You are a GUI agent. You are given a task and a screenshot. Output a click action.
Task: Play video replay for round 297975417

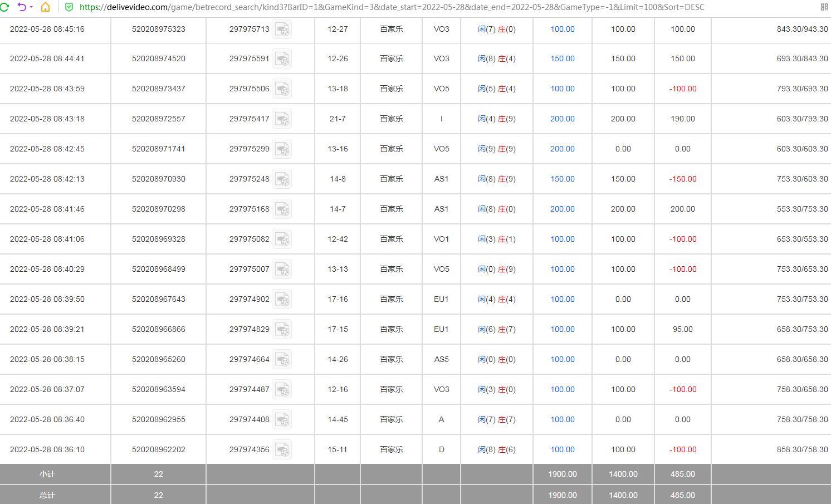[x=282, y=119]
